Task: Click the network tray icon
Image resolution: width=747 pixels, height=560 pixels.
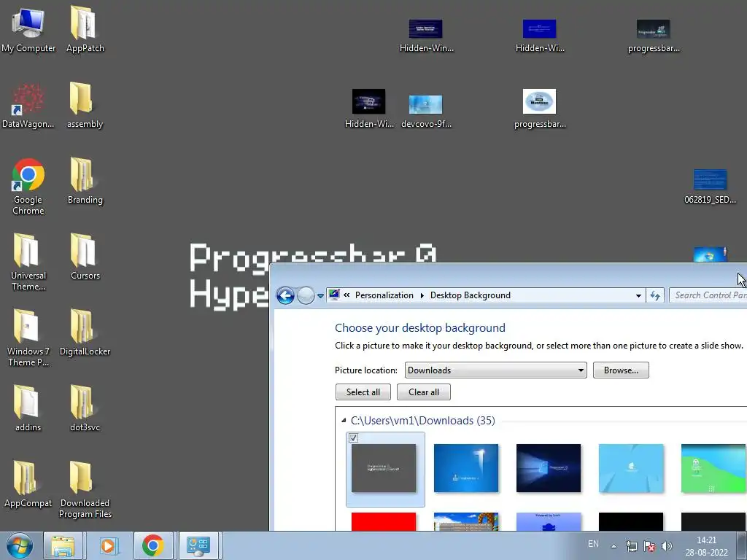Action: point(631,546)
